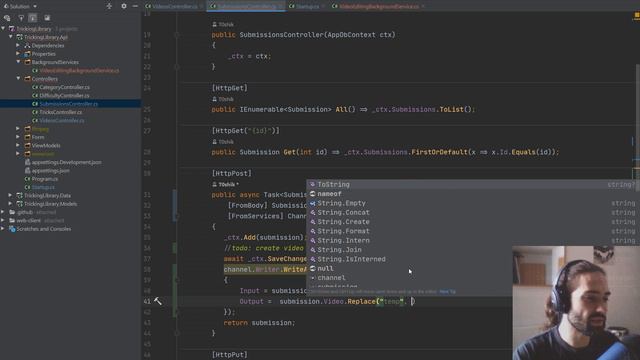Click the filter funnel icon in explorer toolbar
This screenshot has height=360, width=640.
[x=21, y=18]
